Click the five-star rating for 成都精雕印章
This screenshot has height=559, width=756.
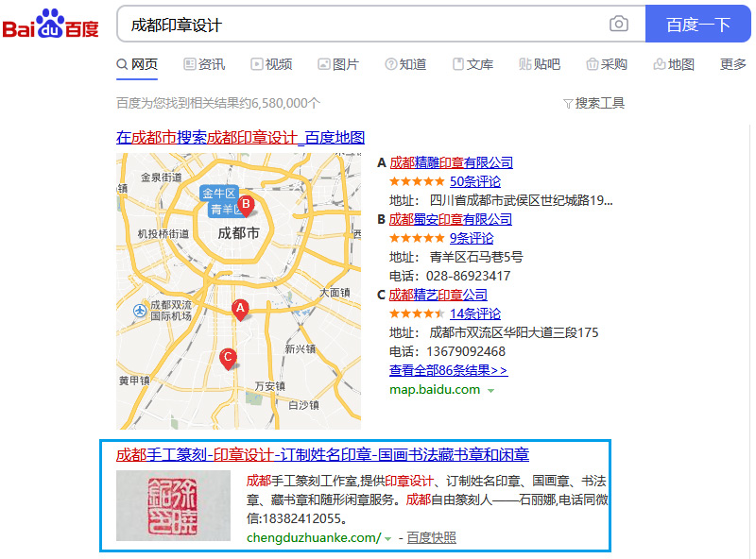[417, 181]
